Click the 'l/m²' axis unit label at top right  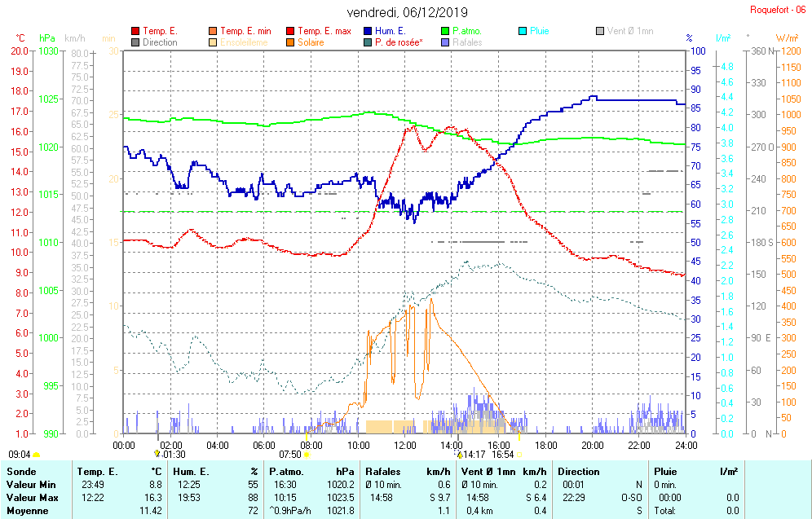(723, 38)
